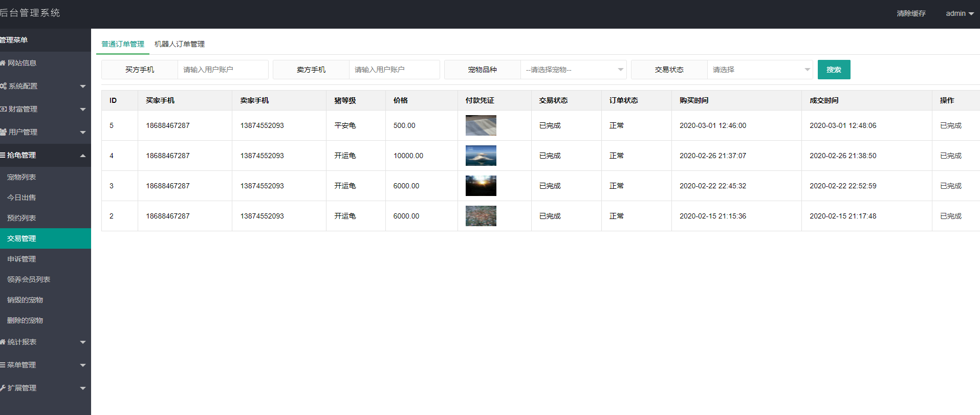Open the 交易状态 filter dropdown
Image resolution: width=980 pixels, height=415 pixels.
[x=760, y=70]
